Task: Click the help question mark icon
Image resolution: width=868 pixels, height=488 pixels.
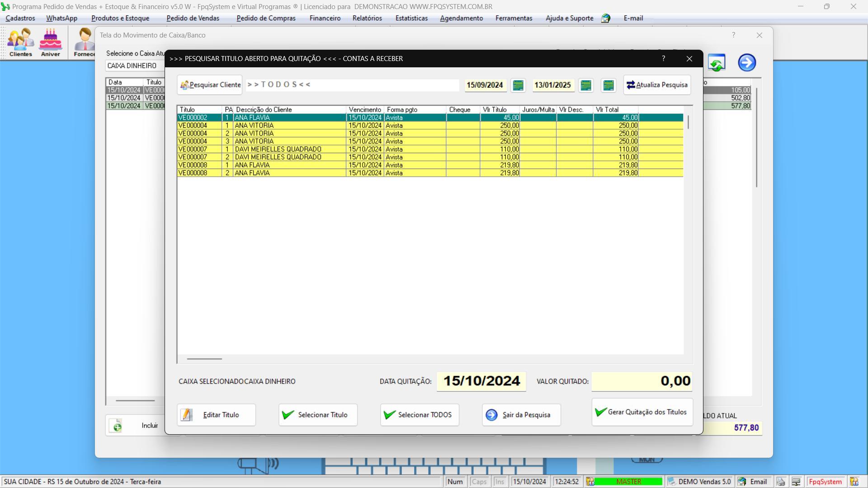Action: coord(663,58)
